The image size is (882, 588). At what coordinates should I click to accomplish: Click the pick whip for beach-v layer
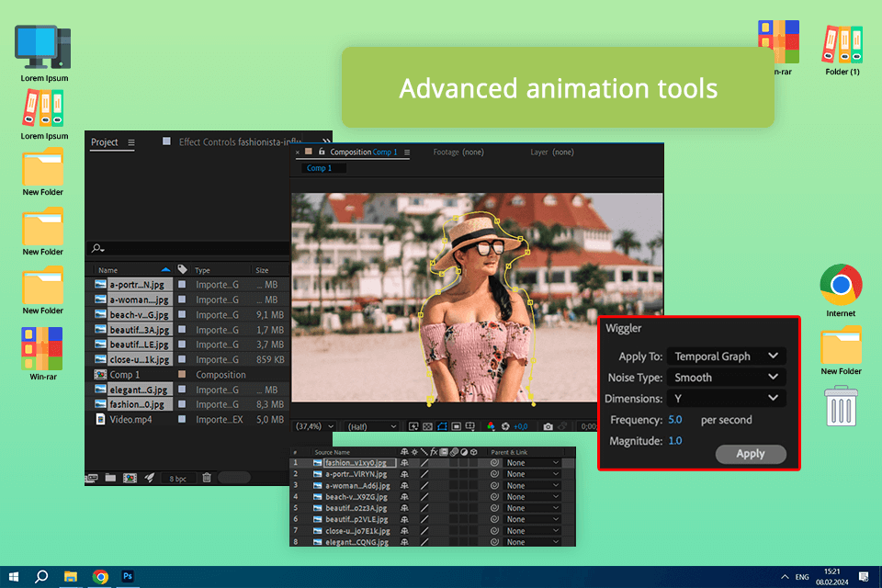coord(494,497)
